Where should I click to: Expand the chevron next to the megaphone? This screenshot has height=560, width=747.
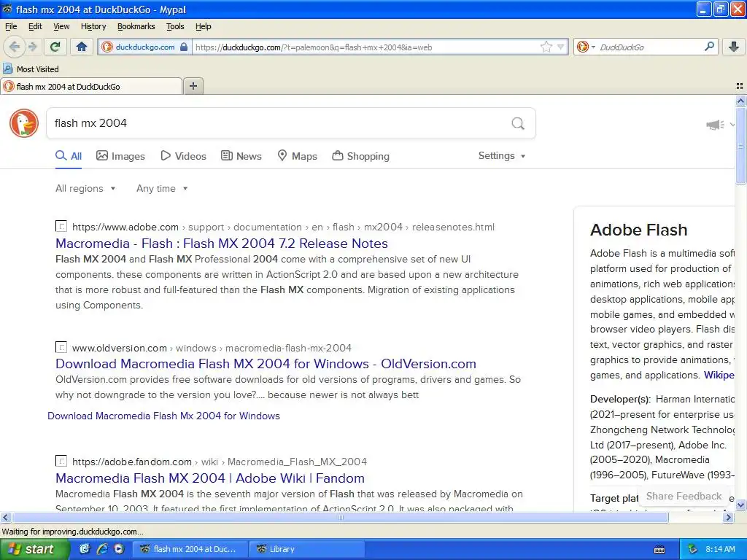coord(732,125)
